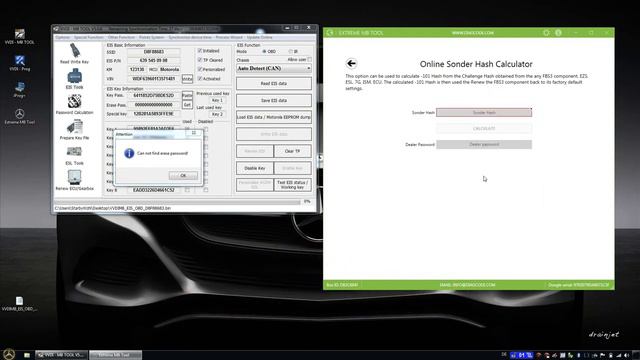
Task: Toggle the TP Cleared checkbox
Action: click(200, 60)
